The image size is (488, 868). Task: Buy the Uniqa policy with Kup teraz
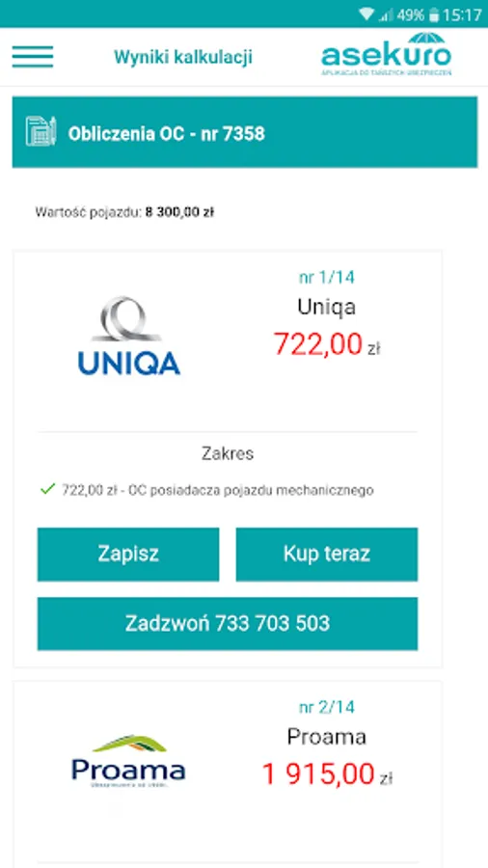pos(327,555)
